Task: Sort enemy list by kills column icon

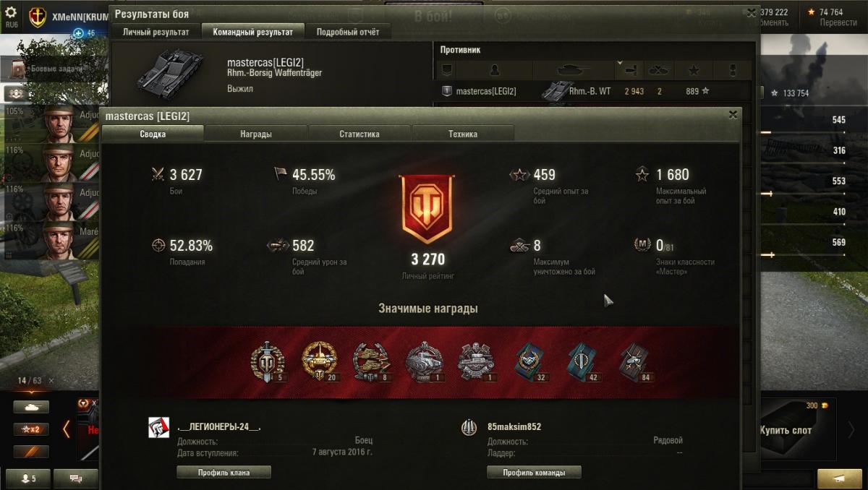Action: [659, 70]
